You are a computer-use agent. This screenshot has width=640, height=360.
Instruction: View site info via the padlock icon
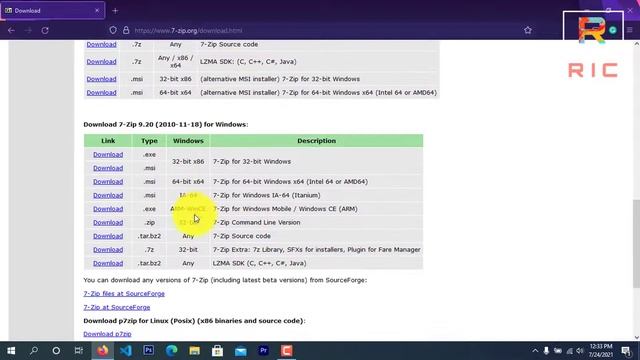click(x=126, y=30)
